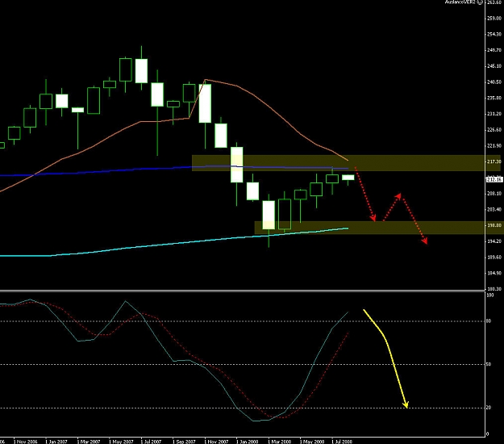Click the 1 Nov 2007 date label

point(216,442)
